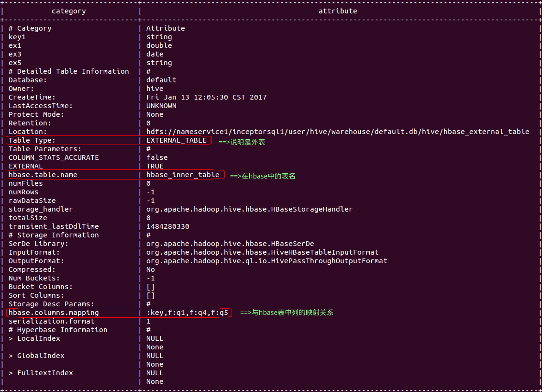Image resolution: width=542 pixels, height=392 pixels.
Task: Select the 'No' value for Compressed
Action: [x=151, y=269]
